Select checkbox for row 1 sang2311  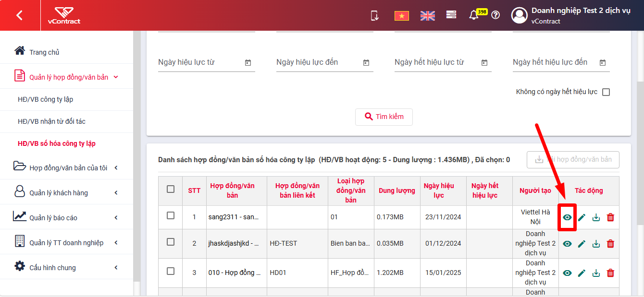click(171, 215)
